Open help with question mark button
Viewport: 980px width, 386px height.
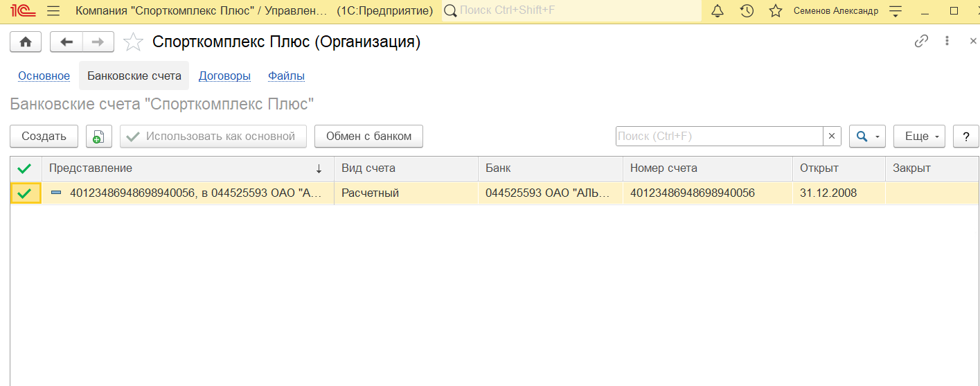tap(966, 137)
